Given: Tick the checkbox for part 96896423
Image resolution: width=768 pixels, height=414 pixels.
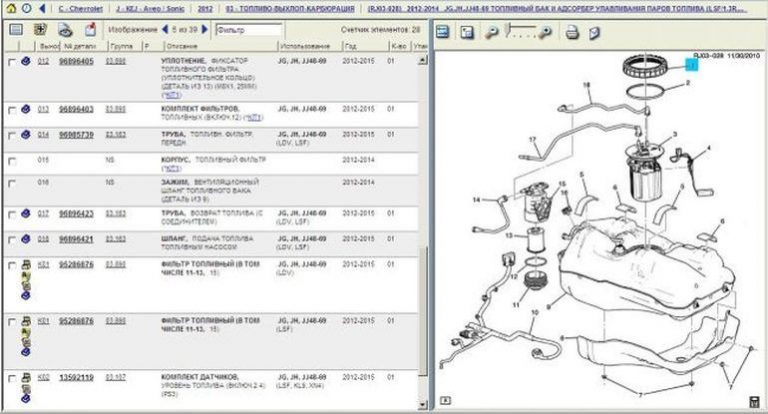Looking at the screenshot, I should pyautogui.click(x=11, y=213).
